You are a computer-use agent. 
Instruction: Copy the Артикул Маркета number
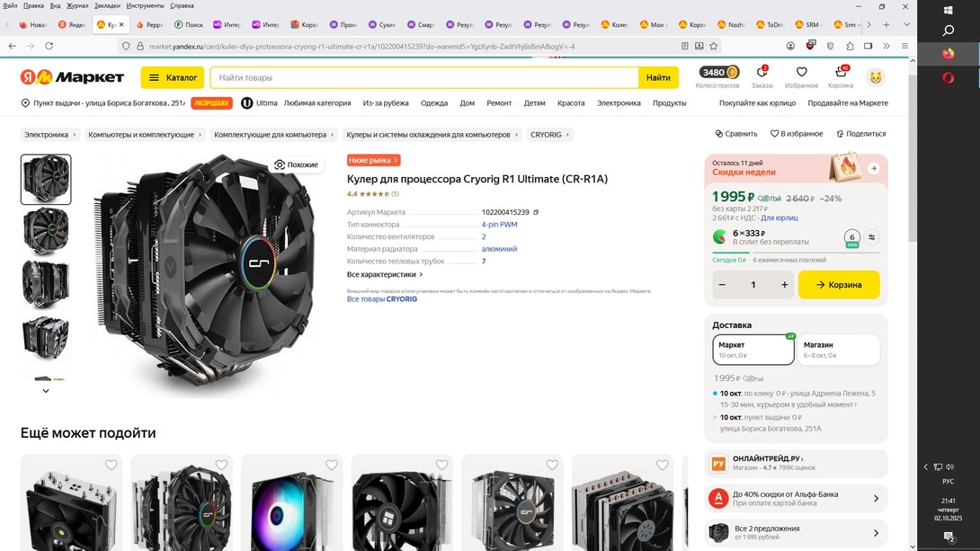(x=536, y=212)
